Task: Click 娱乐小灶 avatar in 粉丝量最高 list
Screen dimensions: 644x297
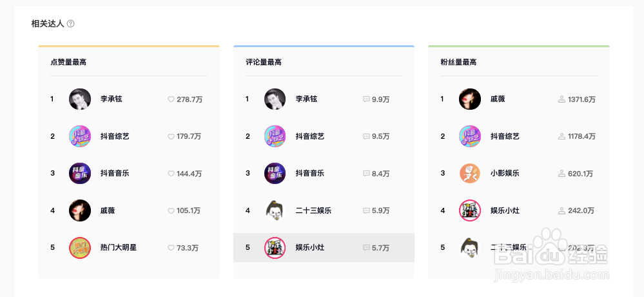Action: (469, 210)
